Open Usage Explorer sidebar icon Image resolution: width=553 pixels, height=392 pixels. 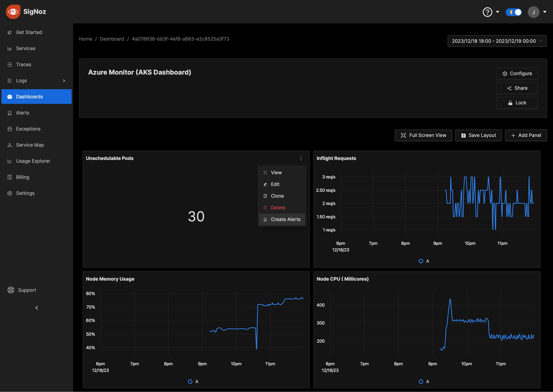click(10, 161)
